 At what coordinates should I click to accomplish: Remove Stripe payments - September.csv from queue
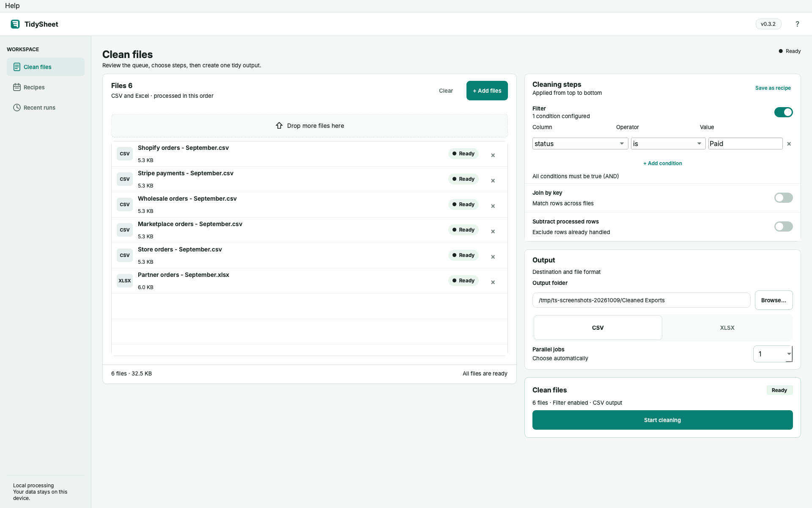(493, 181)
